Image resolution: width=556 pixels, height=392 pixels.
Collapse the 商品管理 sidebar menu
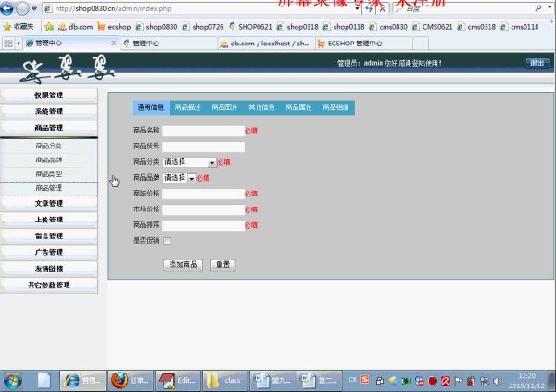point(49,128)
